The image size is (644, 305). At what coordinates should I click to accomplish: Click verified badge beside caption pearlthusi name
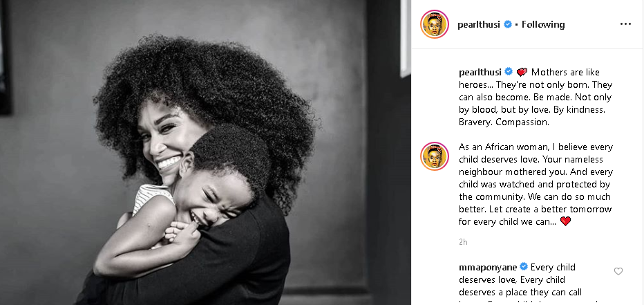pyautogui.click(x=509, y=72)
